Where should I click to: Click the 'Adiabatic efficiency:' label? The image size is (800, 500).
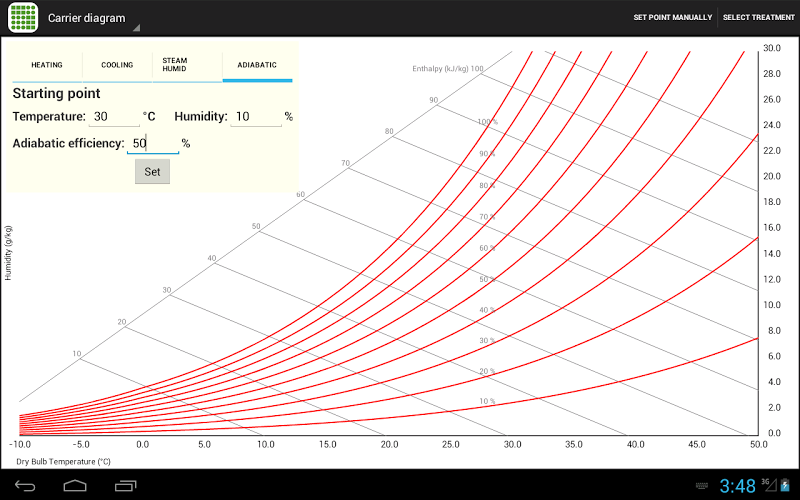tap(68, 143)
